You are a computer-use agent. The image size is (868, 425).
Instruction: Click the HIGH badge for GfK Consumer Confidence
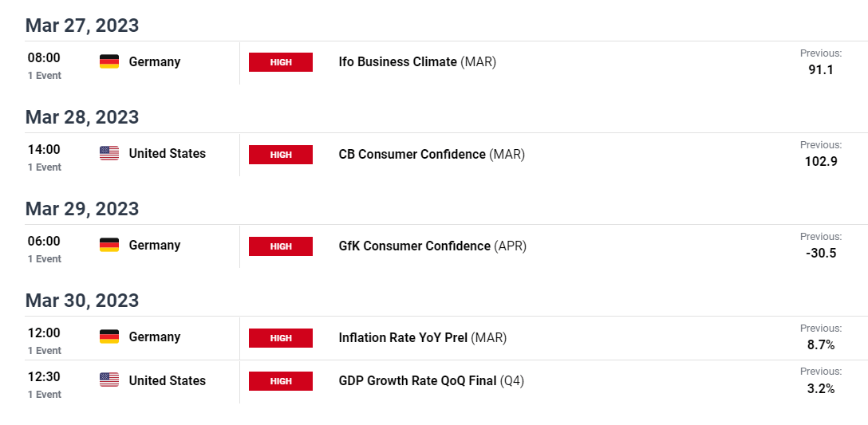click(x=281, y=246)
